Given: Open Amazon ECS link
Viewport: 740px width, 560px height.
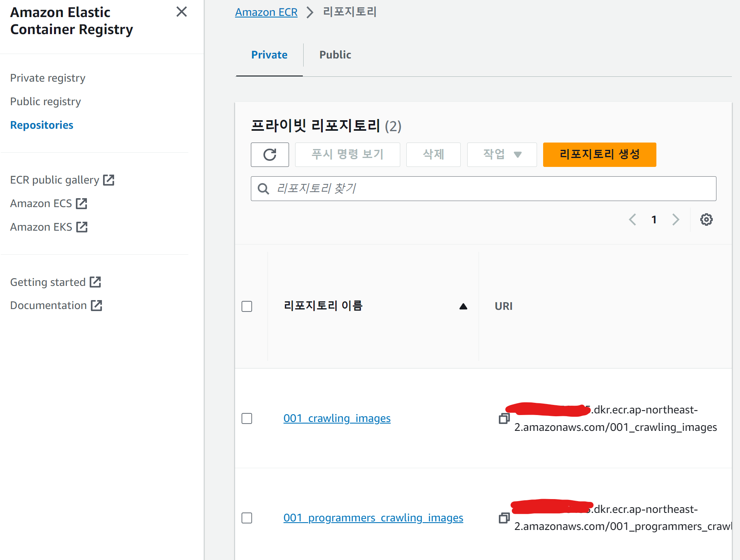Looking at the screenshot, I should click(41, 203).
